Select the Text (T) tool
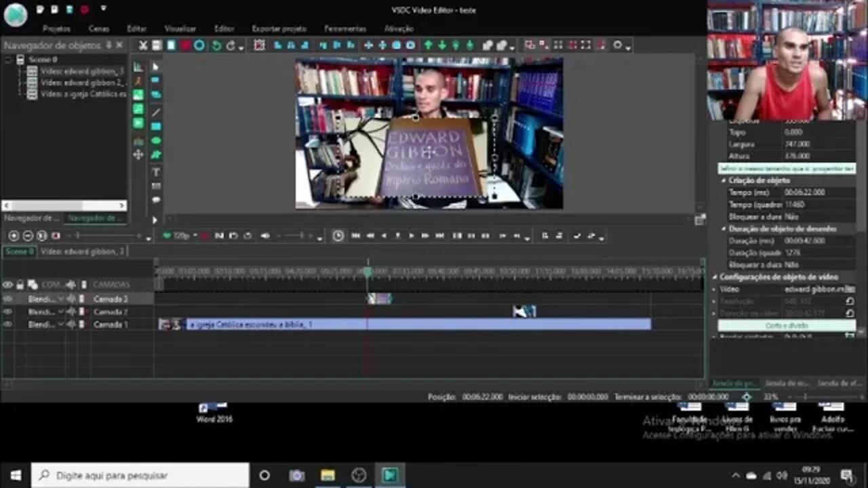Image resolution: width=868 pixels, height=488 pixels. pyautogui.click(x=155, y=171)
